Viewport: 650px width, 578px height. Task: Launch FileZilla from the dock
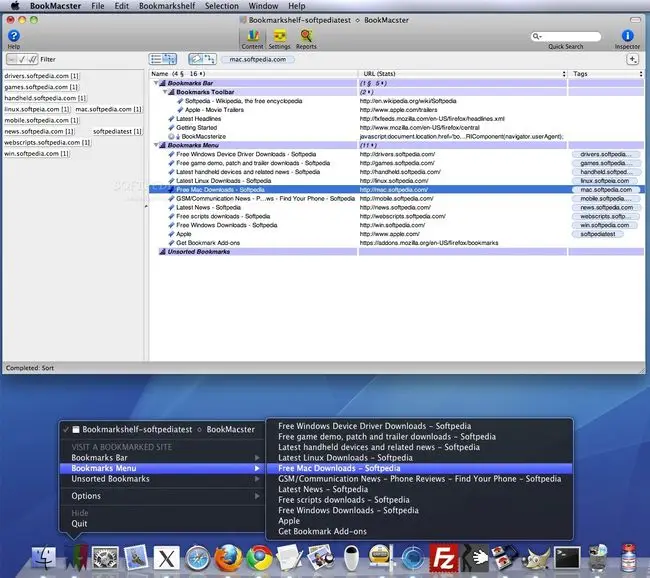(444, 558)
